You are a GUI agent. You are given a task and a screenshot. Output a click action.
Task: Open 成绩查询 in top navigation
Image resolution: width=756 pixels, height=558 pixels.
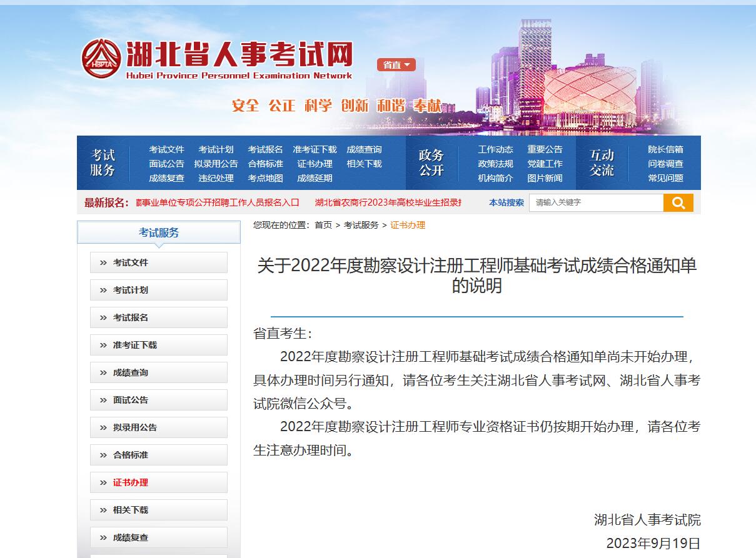[x=364, y=149]
